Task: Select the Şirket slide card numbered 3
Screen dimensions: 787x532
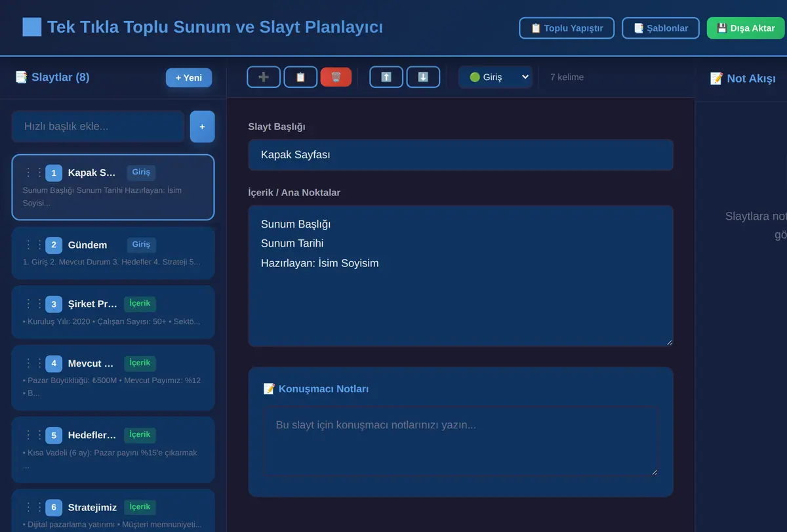Action: pyautogui.click(x=113, y=312)
